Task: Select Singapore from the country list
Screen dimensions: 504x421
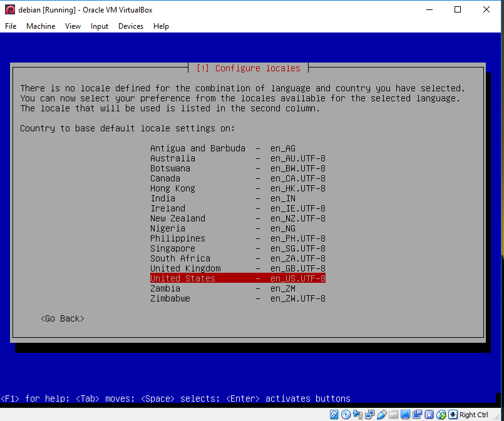Action: click(238, 248)
